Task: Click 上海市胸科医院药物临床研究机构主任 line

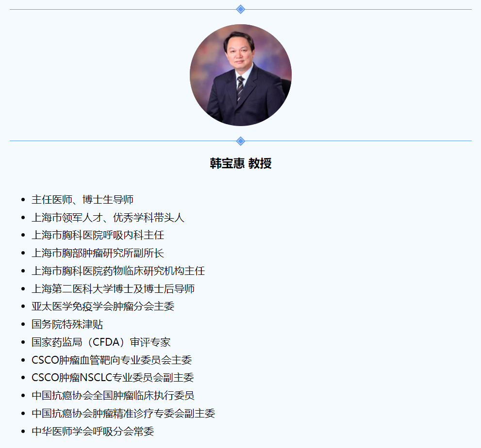Action: click(x=118, y=271)
